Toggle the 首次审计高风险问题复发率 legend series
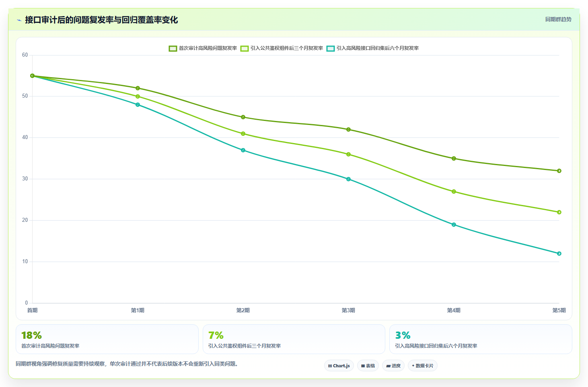588x387 pixels. (203, 48)
